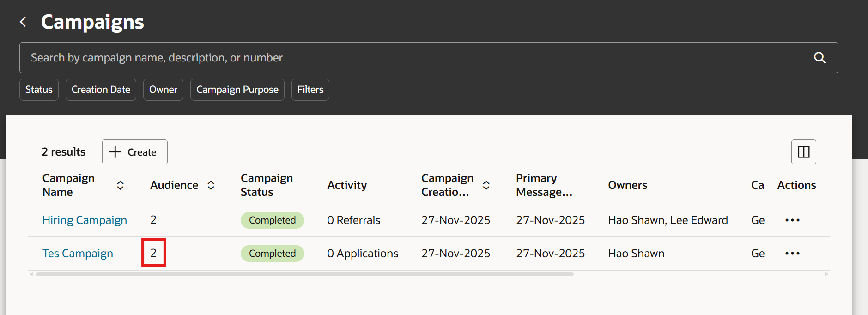Image resolution: width=868 pixels, height=315 pixels.
Task: Open the Tes Campaign link
Action: tap(78, 254)
